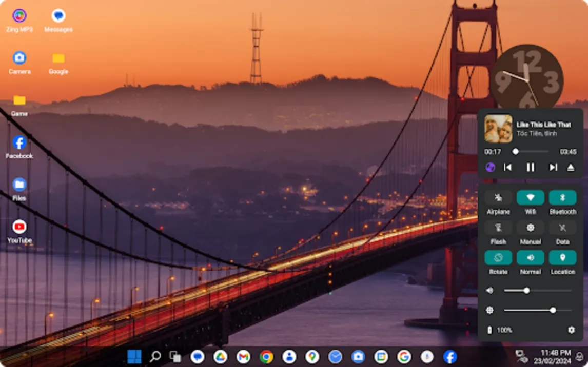Open the task view button in taskbar
Image resolution: width=588 pixels, height=367 pixels.
175,357
